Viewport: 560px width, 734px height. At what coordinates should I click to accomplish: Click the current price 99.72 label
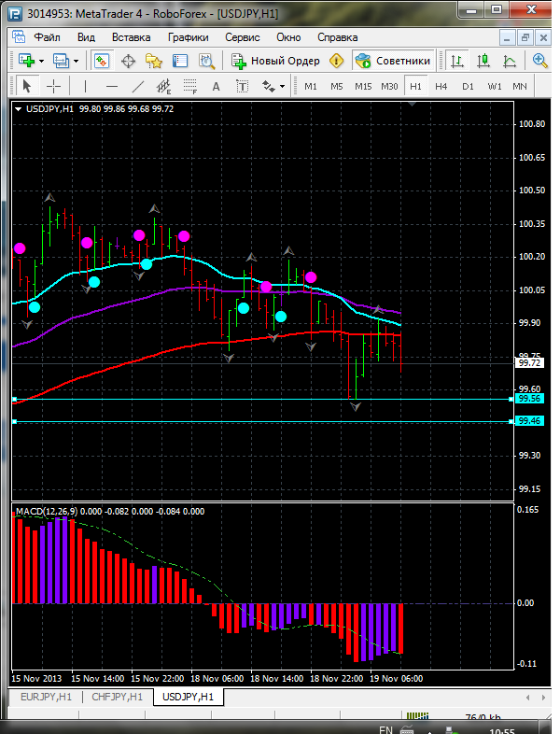tap(529, 362)
